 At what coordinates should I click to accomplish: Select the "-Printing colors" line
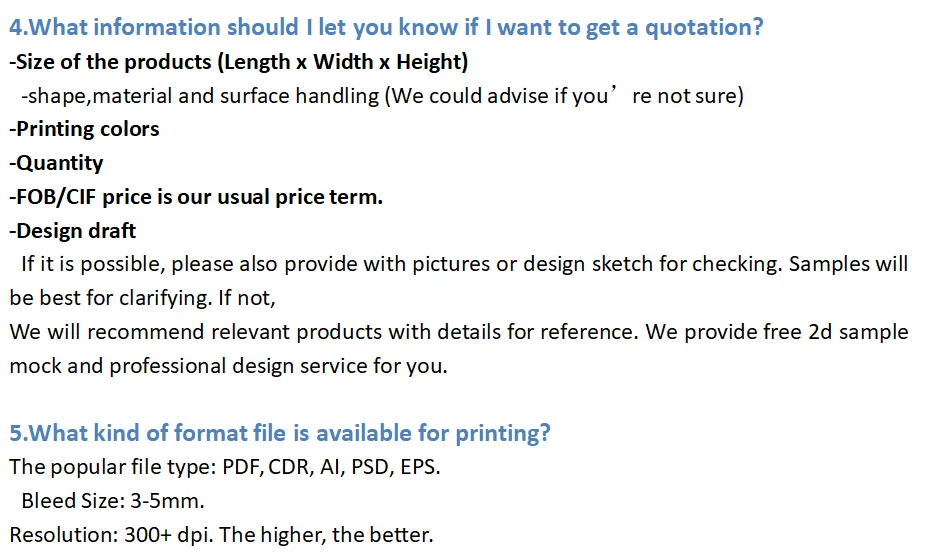point(84,129)
